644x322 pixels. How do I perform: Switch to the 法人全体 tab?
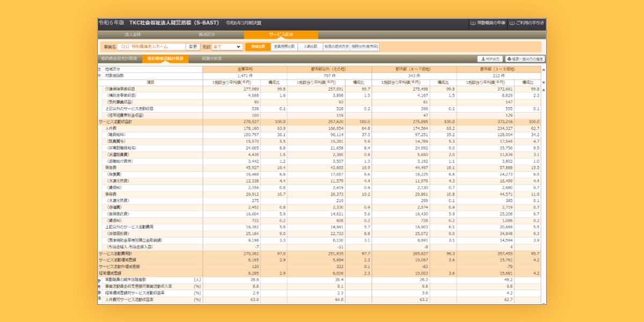pyautogui.click(x=134, y=34)
